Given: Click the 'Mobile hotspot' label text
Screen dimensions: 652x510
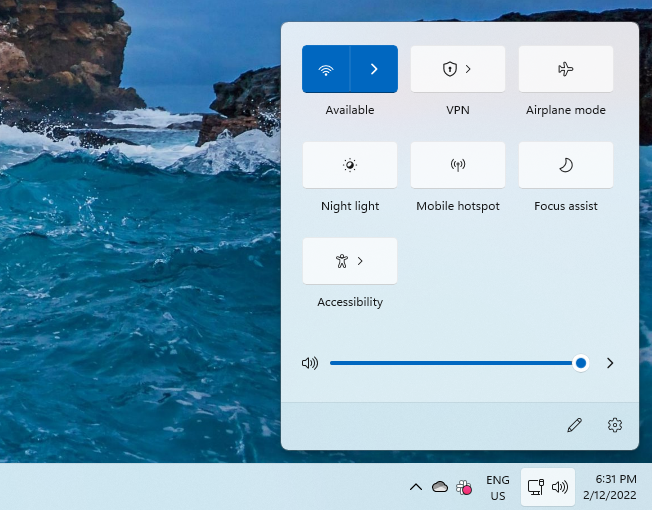Looking at the screenshot, I should pos(458,206).
